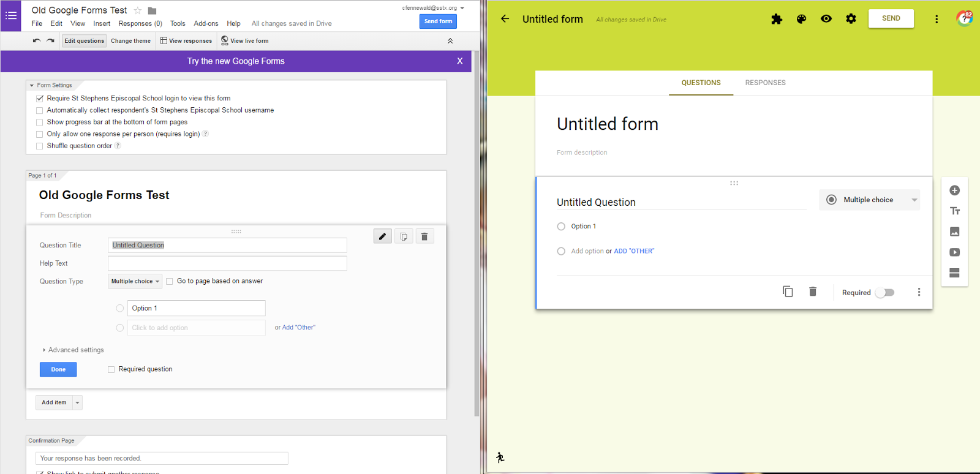Check Required question in old form
This screenshot has height=474, width=980.
pos(111,369)
